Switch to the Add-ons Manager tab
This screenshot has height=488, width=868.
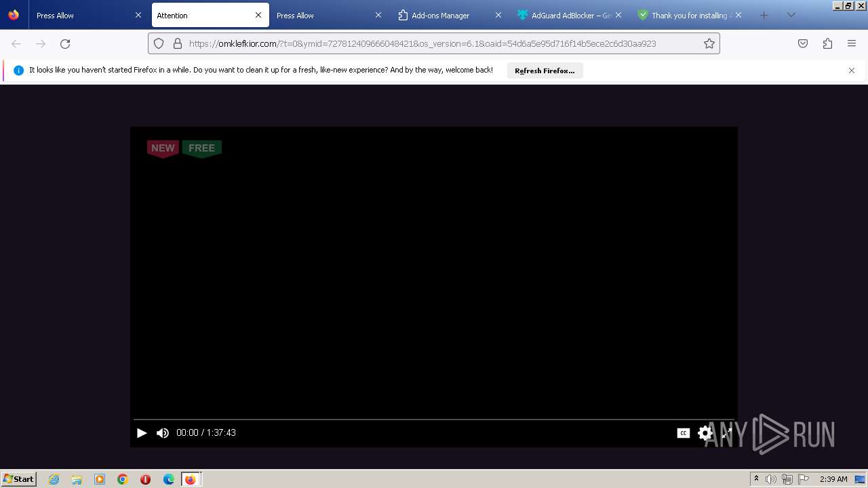pyautogui.click(x=450, y=15)
